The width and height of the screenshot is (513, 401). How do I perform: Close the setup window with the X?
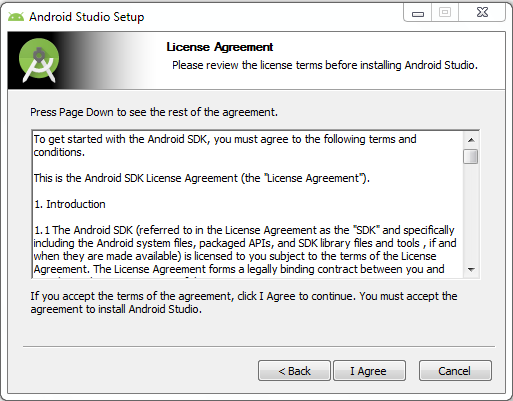(482, 13)
